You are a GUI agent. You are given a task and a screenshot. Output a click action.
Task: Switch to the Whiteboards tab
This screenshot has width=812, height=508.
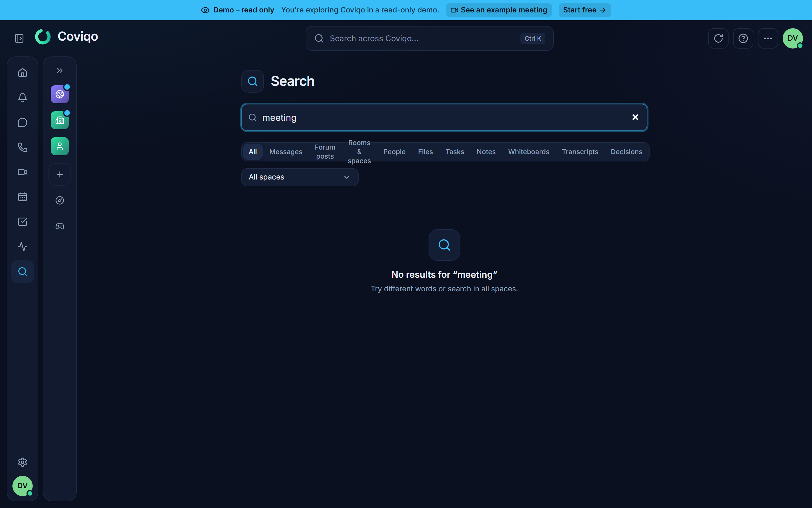pos(529,152)
